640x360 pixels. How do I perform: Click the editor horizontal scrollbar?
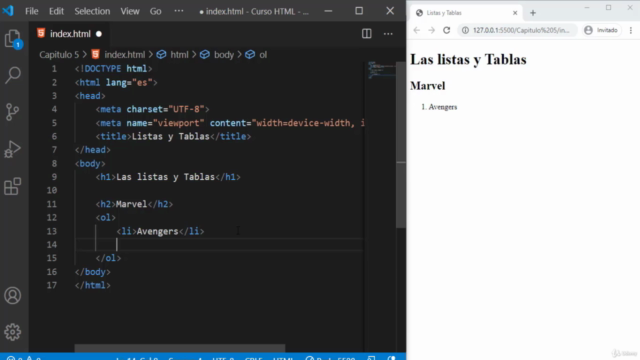180,348
